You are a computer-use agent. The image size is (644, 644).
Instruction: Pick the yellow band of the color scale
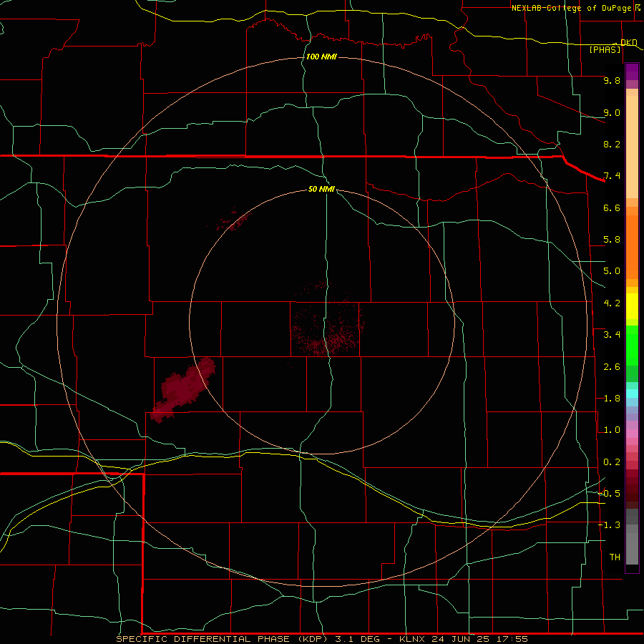click(632, 306)
